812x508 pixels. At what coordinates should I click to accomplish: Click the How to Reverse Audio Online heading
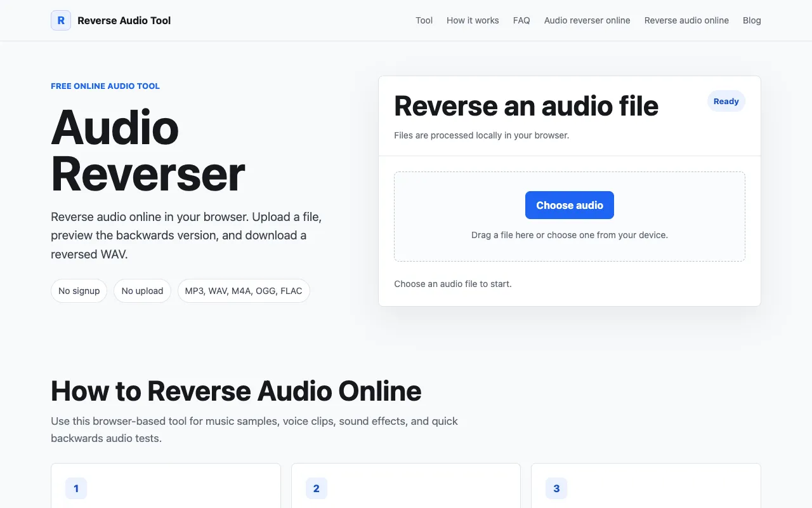click(x=236, y=391)
